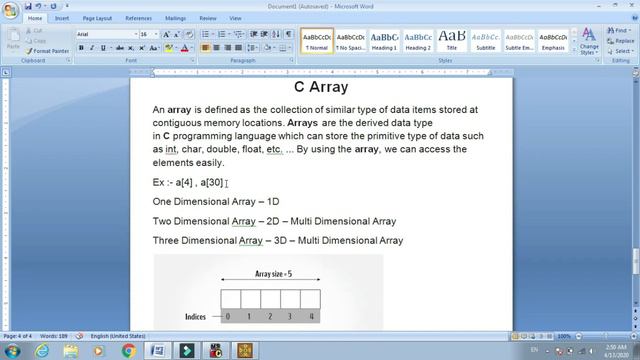The image size is (640, 360).
Task: Toggle Show/Hide paragraph marks
Action: (289, 34)
